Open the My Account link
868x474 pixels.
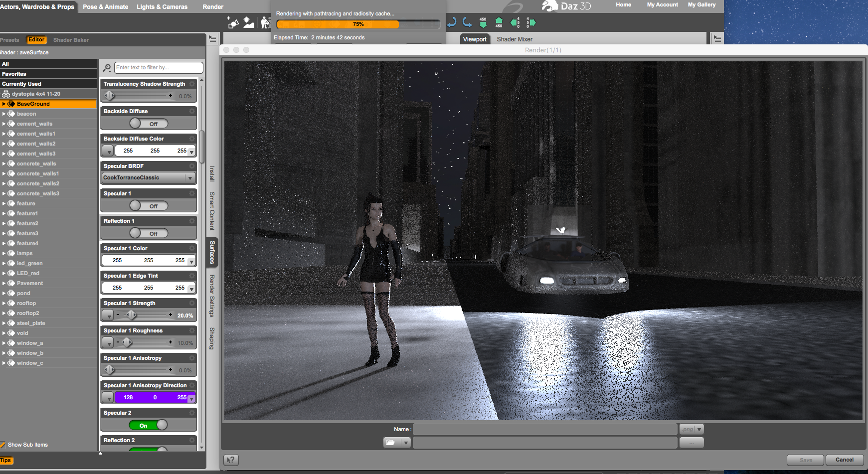[x=662, y=4]
